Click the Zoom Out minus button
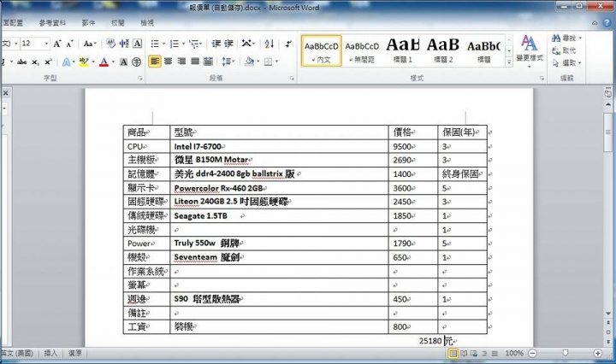The height and width of the screenshot is (364, 616). (x=532, y=354)
